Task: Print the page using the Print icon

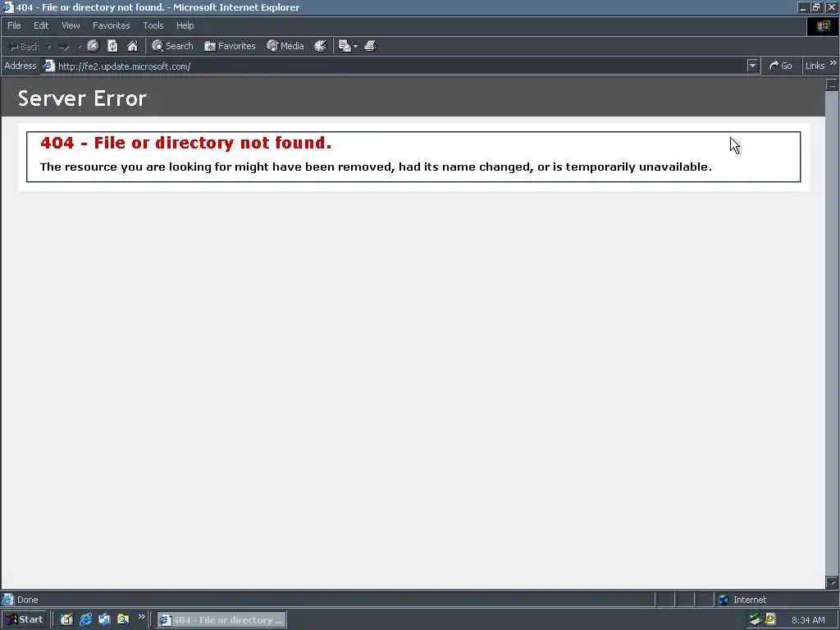Action: click(x=370, y=46)
